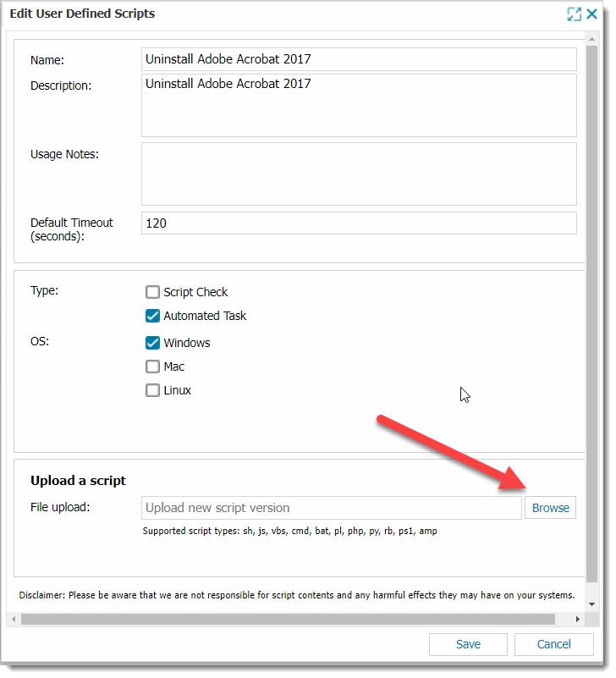Check the Linux OS checkbox
The image size is (616, 678).
click(x=152, y=390)
